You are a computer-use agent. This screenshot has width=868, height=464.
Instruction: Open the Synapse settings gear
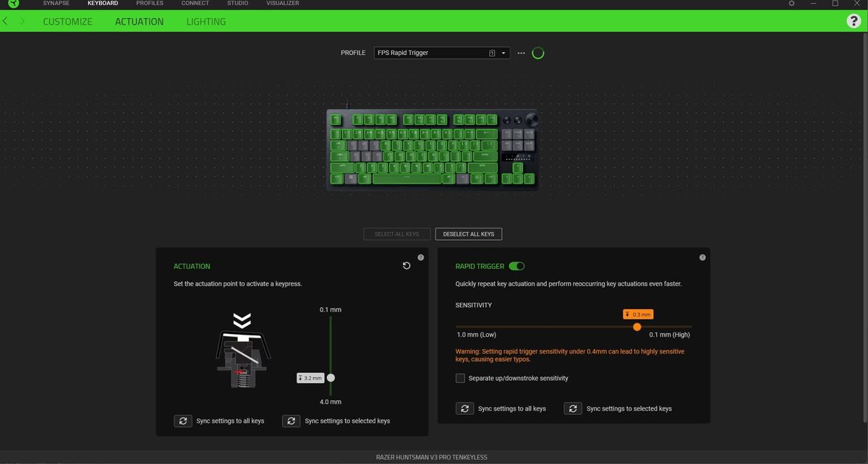click(791, 4)
